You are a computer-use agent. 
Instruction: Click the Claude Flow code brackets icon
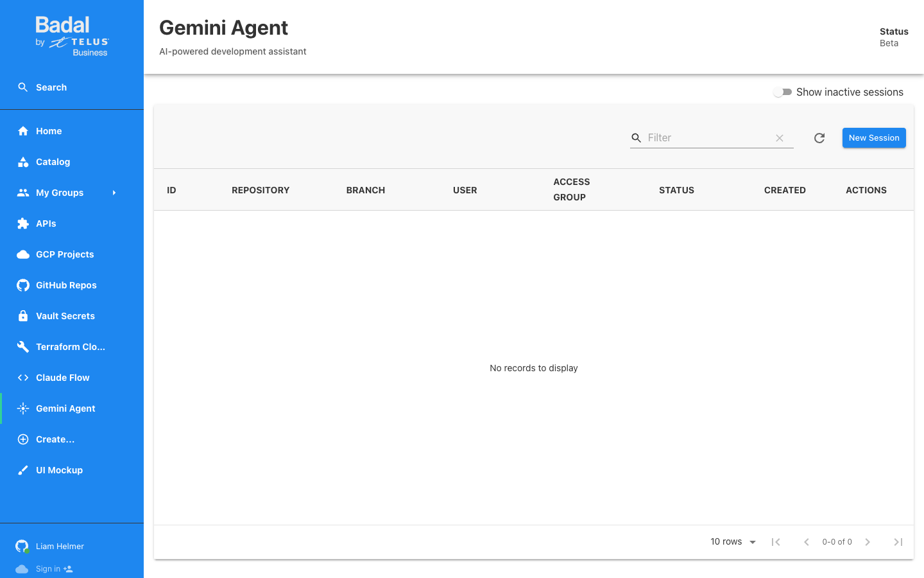pos(23,378)
